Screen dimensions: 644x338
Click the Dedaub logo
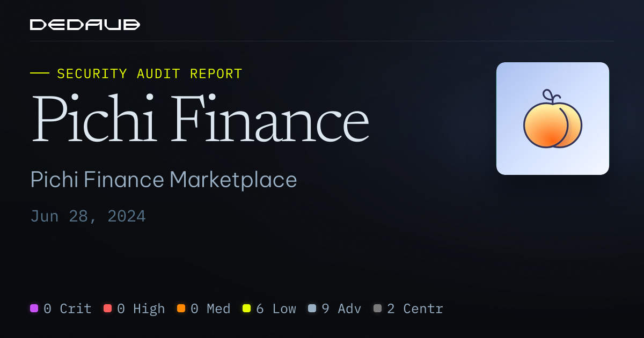(x=85, y=25)
